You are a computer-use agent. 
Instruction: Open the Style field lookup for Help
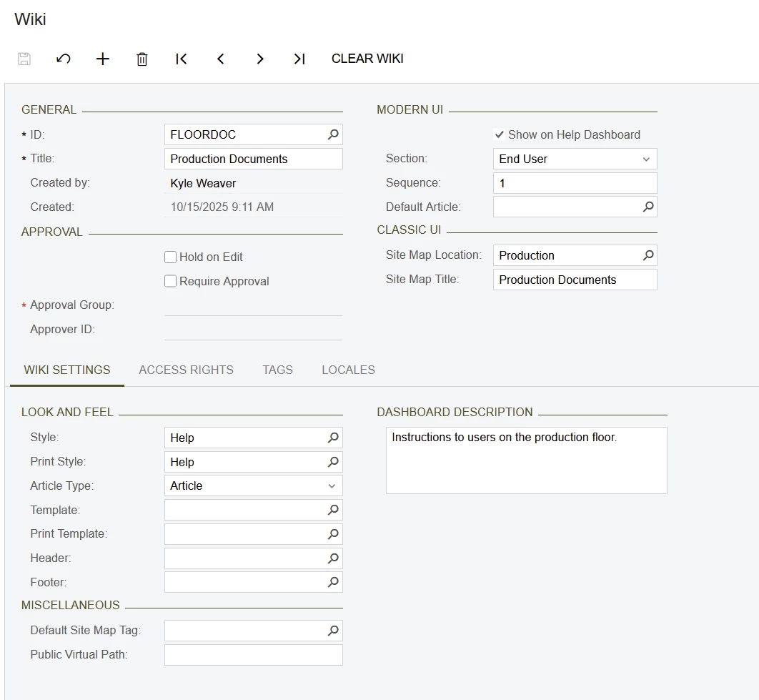point(333,438)
